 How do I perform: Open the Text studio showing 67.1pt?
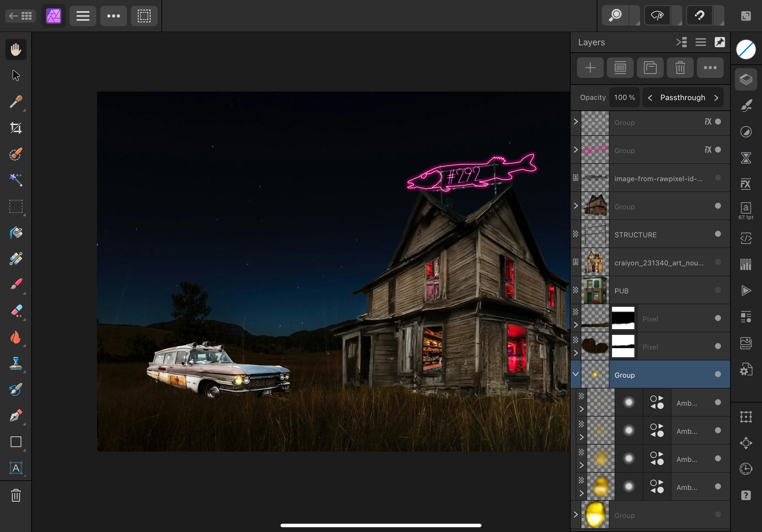746,211
